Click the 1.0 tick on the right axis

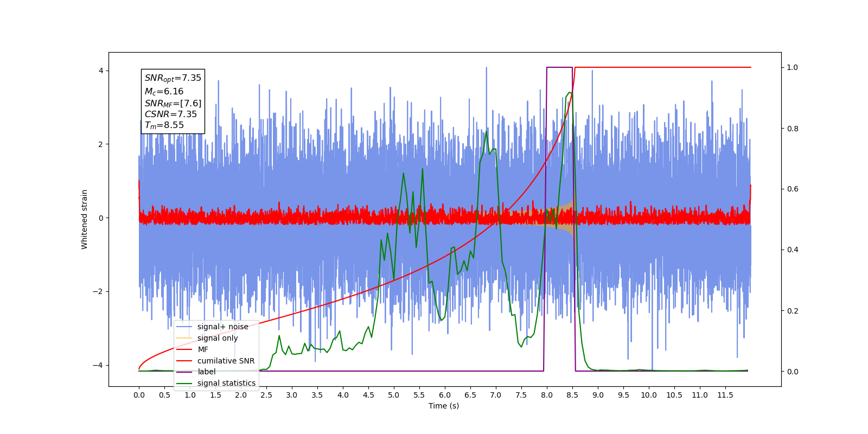pyautogui.click(x=793, y=67)
